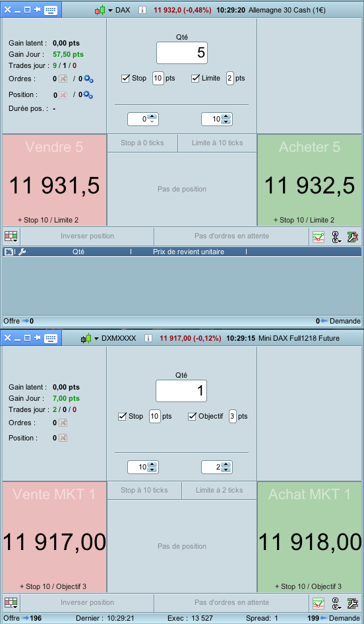This screenshot has width=364, height=624.
Task: Click the Demande label in the DAX window
Action: 345,321
